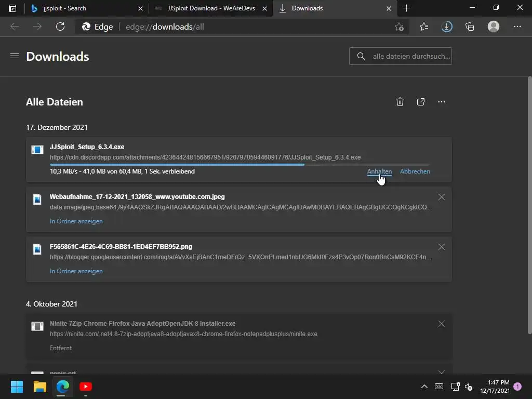Viewport: 532px width, 399px height.
Task: Delete all downloads with trash icon
Action: tap(400, 102)
